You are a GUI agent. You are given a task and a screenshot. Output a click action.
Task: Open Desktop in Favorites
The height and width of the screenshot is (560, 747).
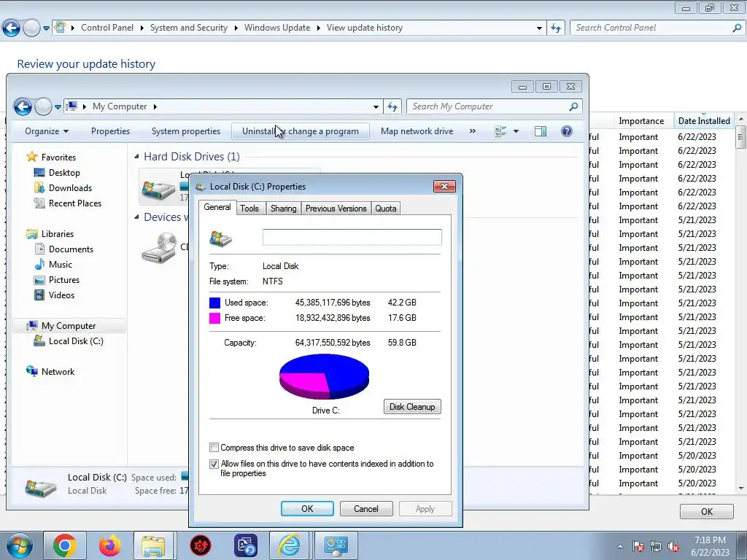pos(64,173)
